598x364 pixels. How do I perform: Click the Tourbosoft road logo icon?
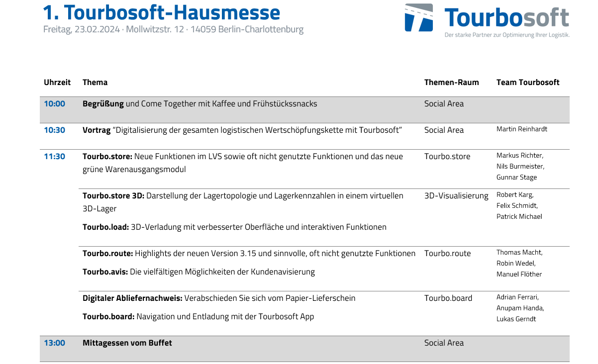419,18
